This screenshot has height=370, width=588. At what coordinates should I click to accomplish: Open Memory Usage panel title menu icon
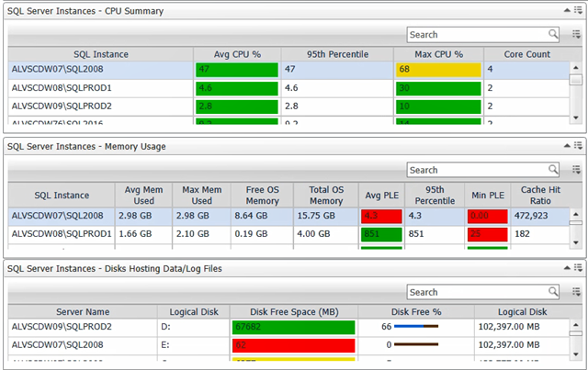[x=578, y=146]
